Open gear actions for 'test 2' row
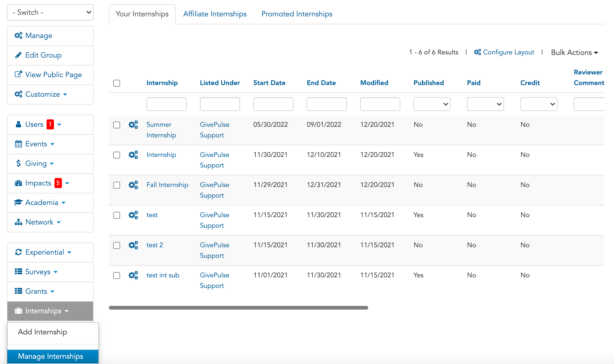This screenshot has height=364, width=614. point(133,245)
